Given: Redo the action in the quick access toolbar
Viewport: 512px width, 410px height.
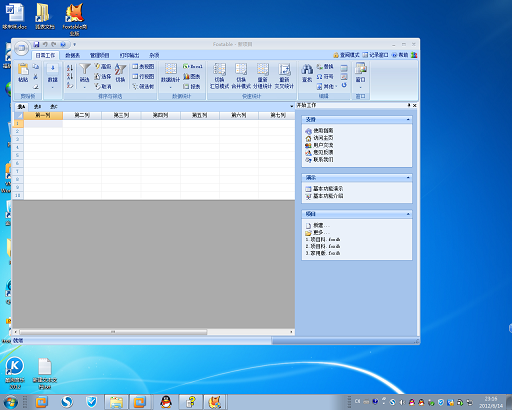Looking at the screenshot, I should tap(53, 44).
